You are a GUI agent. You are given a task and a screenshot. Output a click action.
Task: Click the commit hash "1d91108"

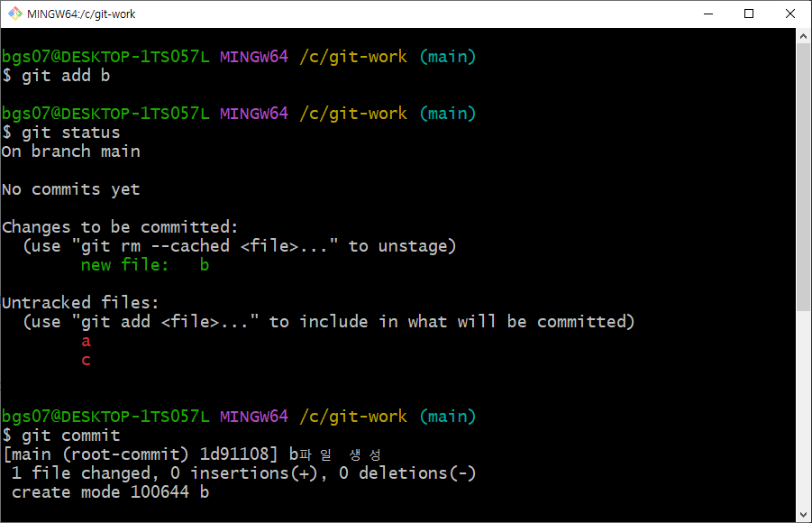(236, 454)
